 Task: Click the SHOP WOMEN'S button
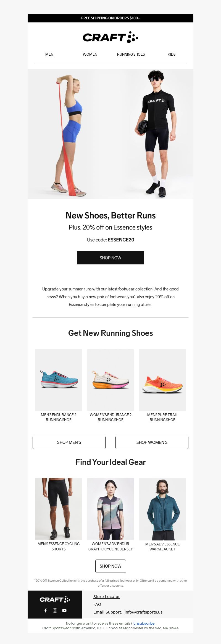tap(152, 442)
